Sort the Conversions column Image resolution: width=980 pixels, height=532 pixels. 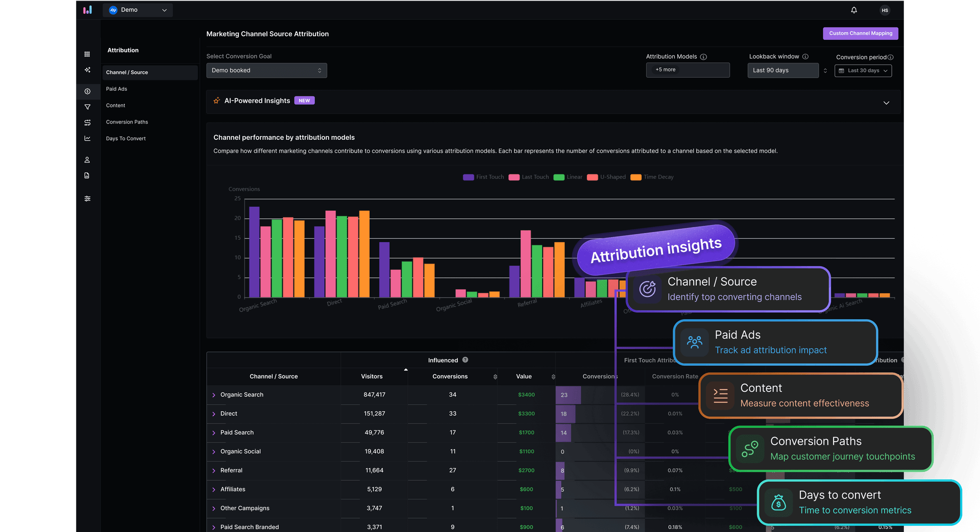click(495, 376)
